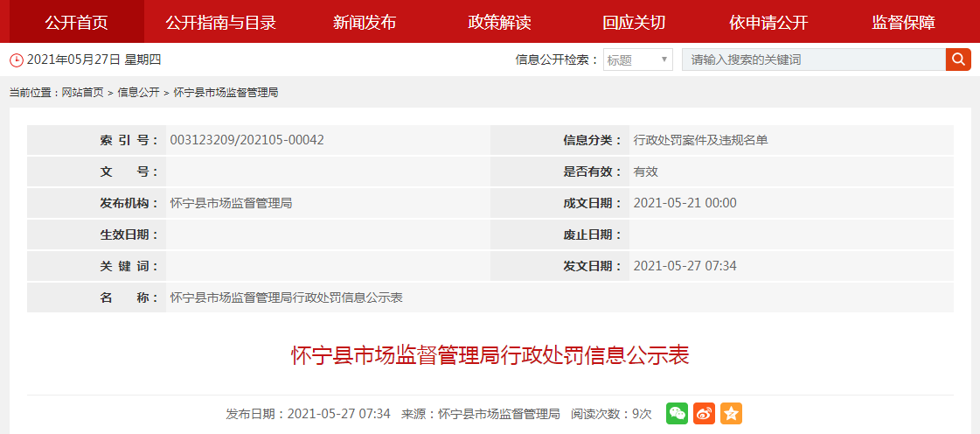Open the 新闻发布 menu item
This screenshot has height=434, width=980.
click(x=365, y=23)
